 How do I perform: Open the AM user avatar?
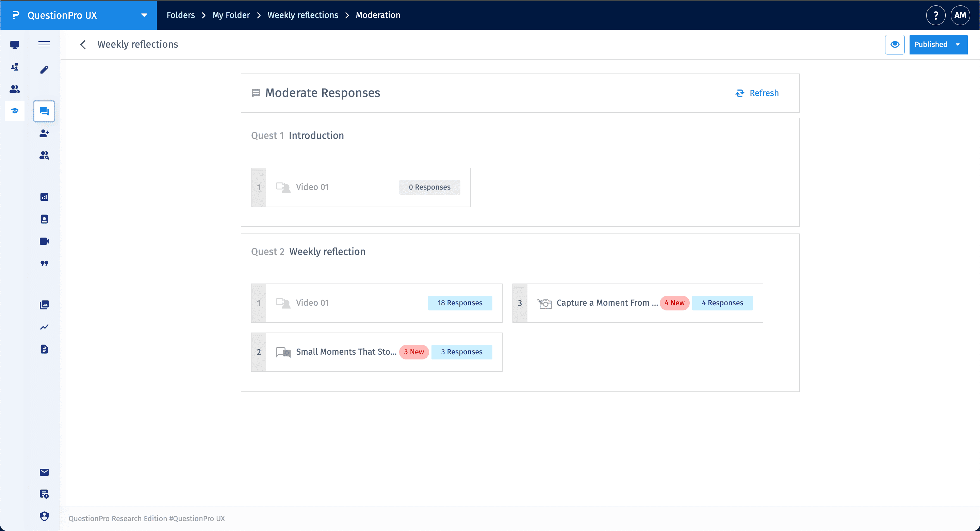tap(960, 15)
